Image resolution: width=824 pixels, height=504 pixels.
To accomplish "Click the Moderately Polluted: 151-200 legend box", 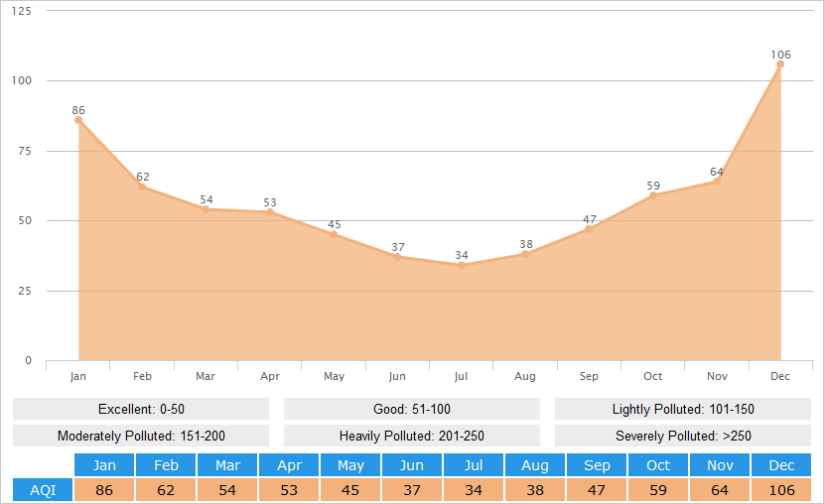I will pos(141,436).
